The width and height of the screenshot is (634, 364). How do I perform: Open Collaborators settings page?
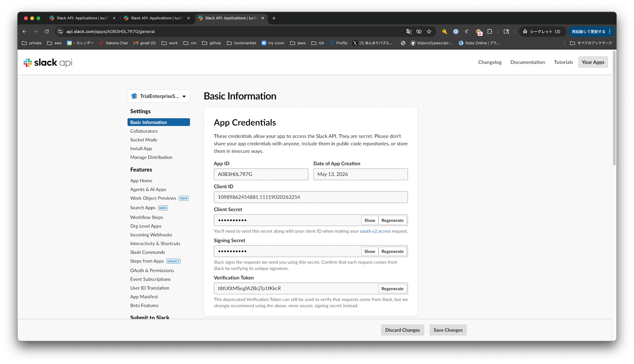pyautogui.click(x=144, y=131)
